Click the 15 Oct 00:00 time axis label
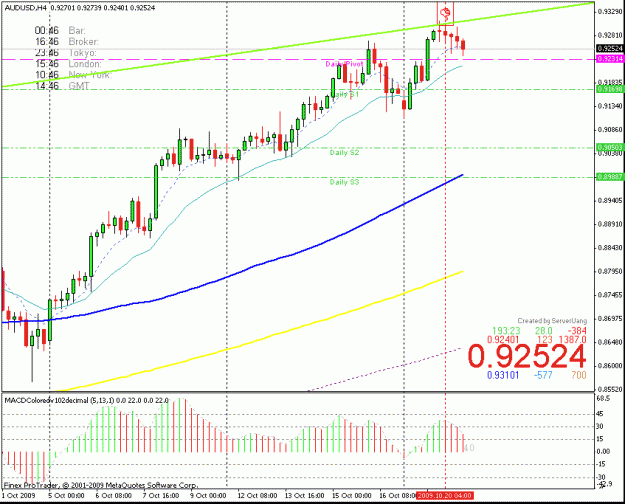 tap(352, 495)
